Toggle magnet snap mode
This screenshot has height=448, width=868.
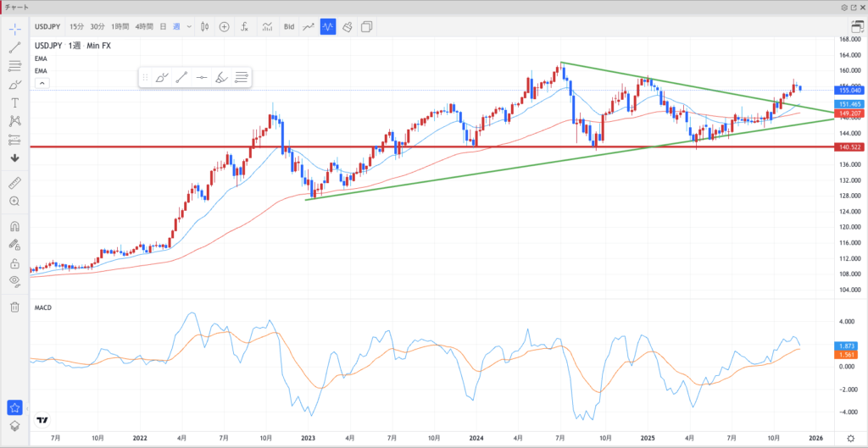pyautogui.click(x=14, y=226)
